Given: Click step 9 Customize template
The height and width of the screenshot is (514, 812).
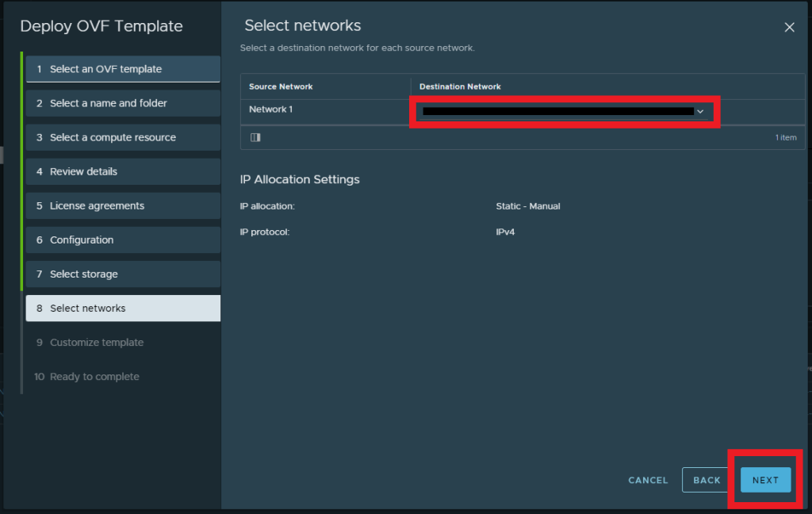Looking at the screenshot, I should click(x=123, y=343).
